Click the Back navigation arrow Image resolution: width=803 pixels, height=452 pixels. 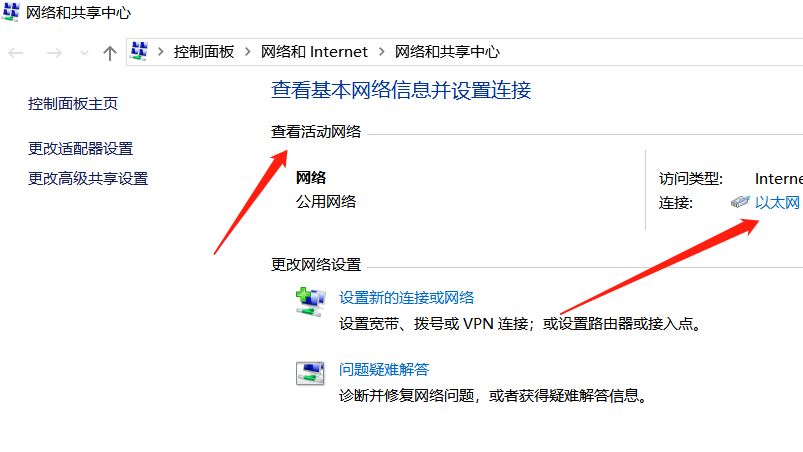click(16, 53)
